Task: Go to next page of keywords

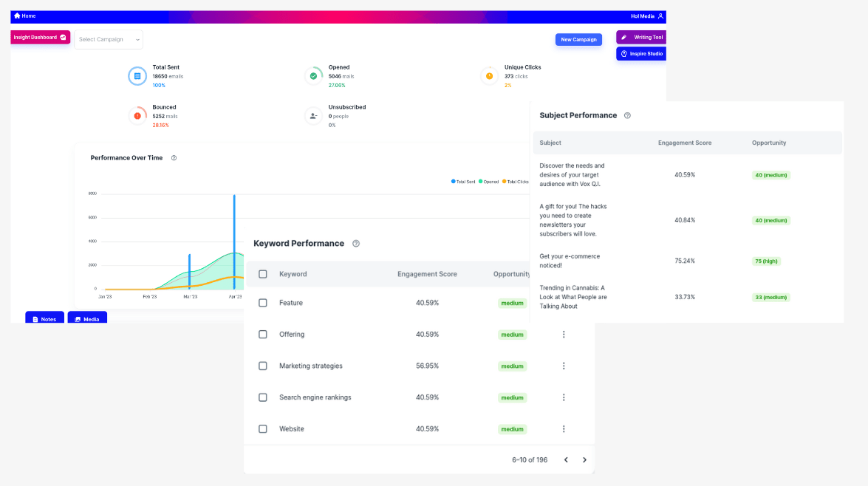Action: (x=584, y=460)
